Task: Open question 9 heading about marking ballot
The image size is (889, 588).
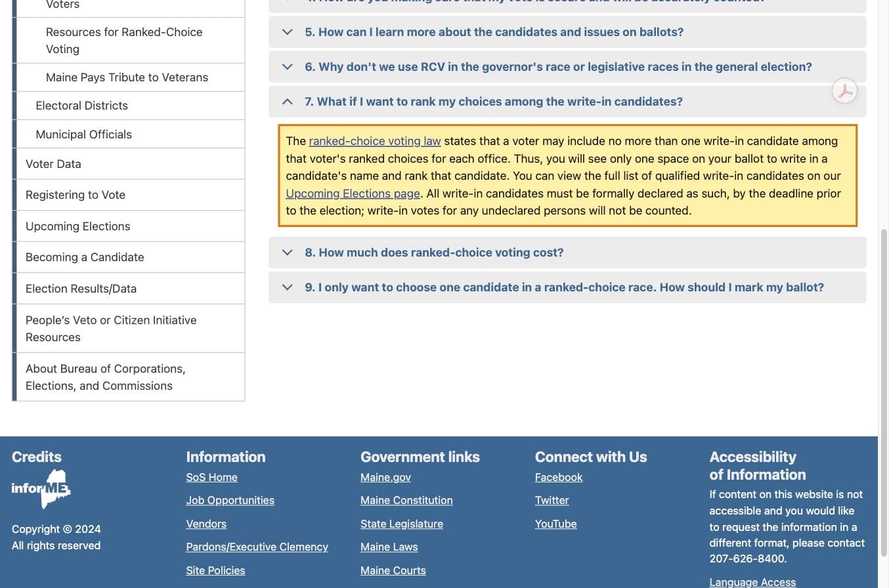Action: 565,287
